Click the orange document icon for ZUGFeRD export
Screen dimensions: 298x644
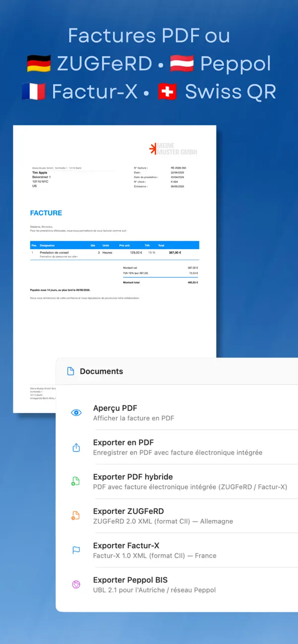[x=75, y=515]
